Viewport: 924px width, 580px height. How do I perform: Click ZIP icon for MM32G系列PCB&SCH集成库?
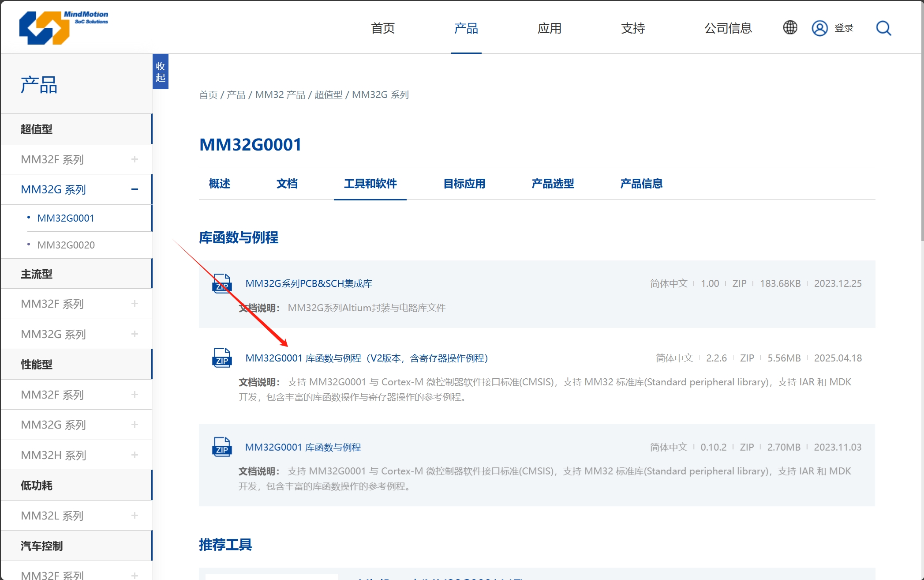(222, 284)
